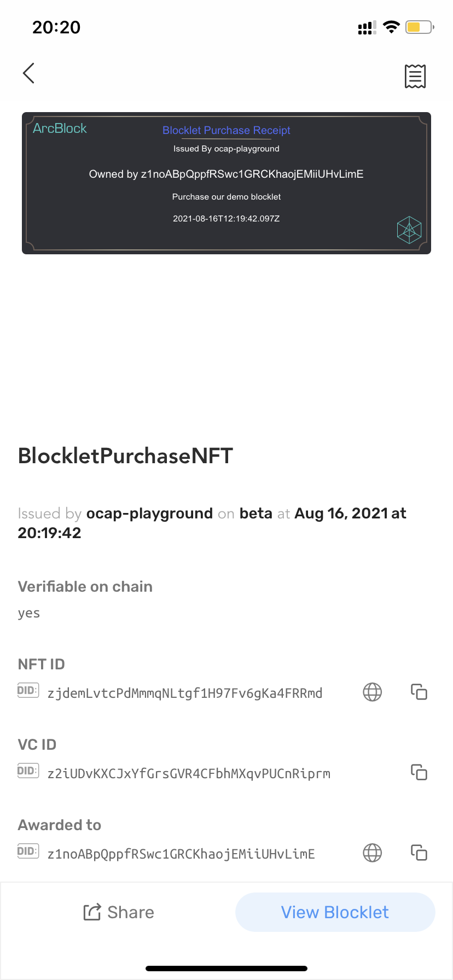Tap the ArcBlock cube logo on the receipt card
This screenshot has width=453, height=980.
point(409,230)
